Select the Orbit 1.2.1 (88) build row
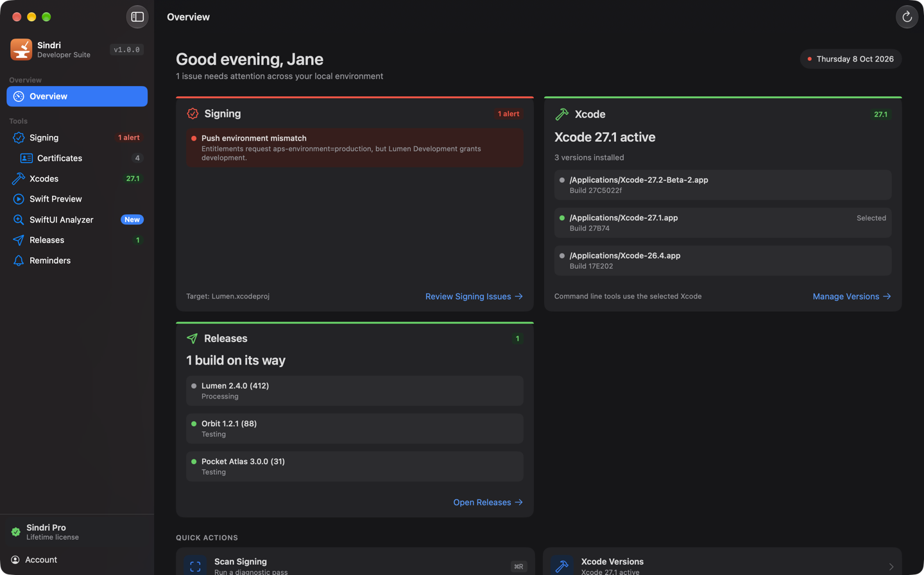 (355, 429)
